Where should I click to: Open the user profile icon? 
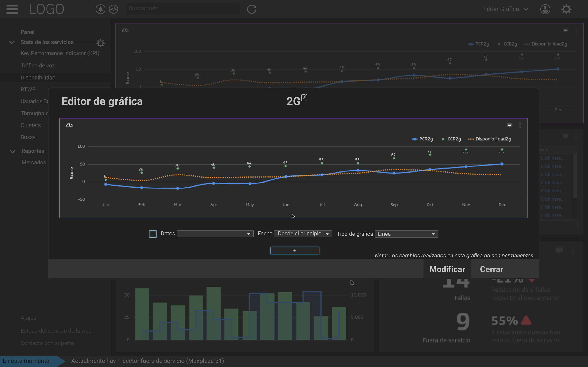click(545, 9)
